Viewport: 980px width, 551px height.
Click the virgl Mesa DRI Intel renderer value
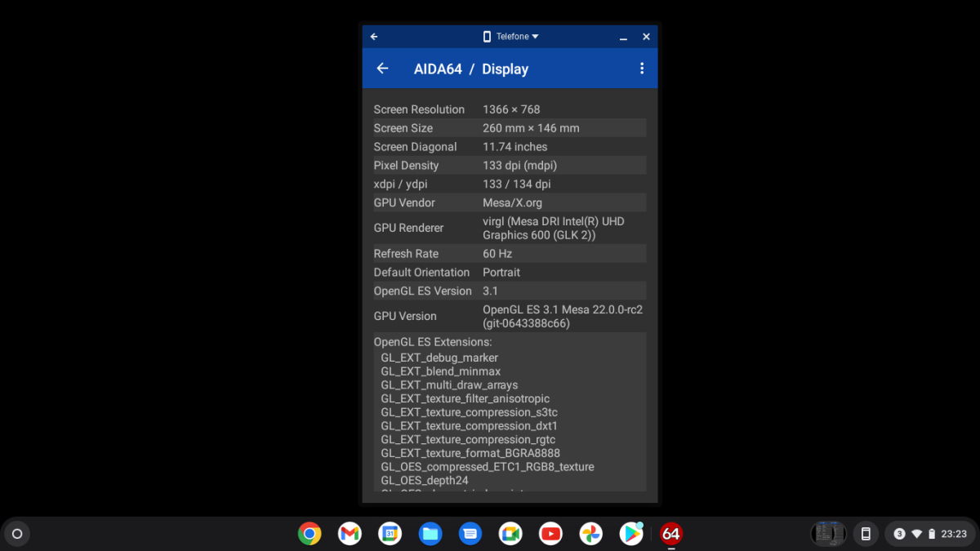(554, 229)
